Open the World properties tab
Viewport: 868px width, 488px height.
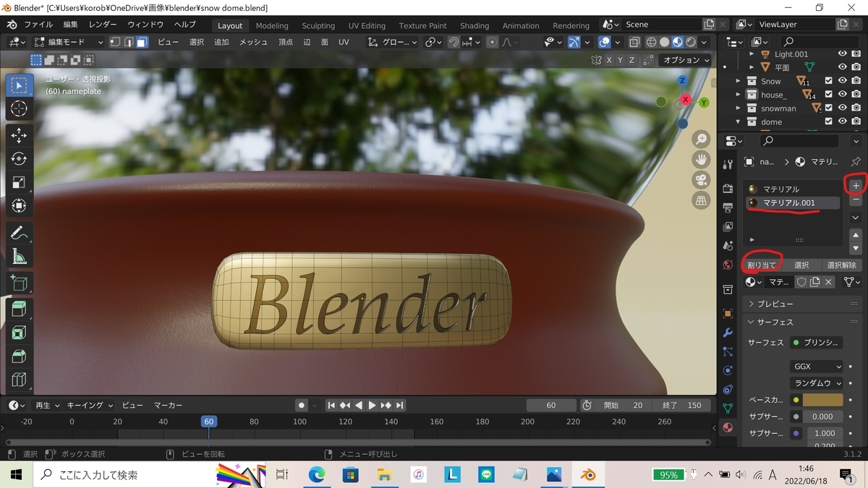[x=728, y=265]
